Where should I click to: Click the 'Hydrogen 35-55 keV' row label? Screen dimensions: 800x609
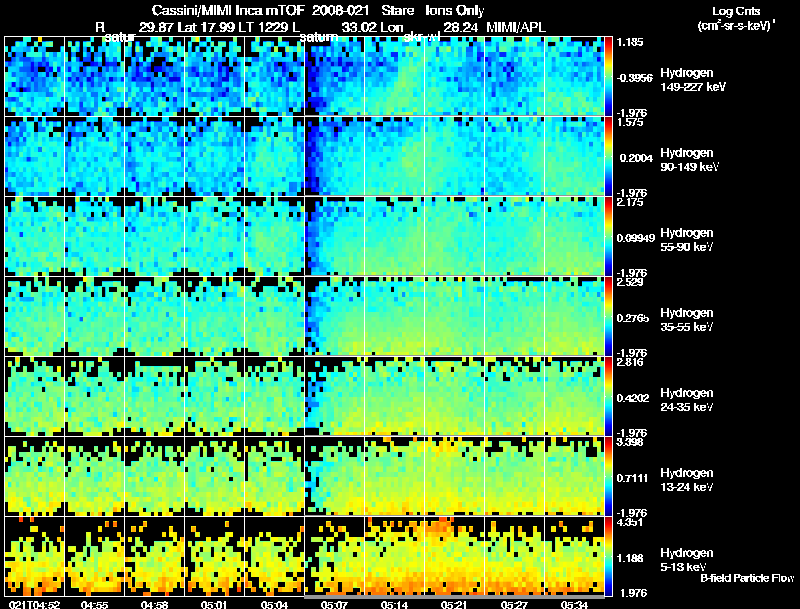tap(687, 320)
